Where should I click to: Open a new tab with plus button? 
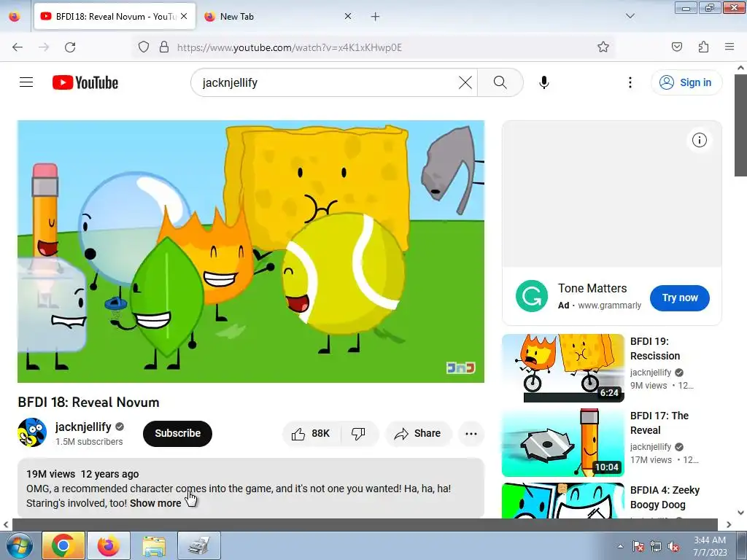pos(376,17)
